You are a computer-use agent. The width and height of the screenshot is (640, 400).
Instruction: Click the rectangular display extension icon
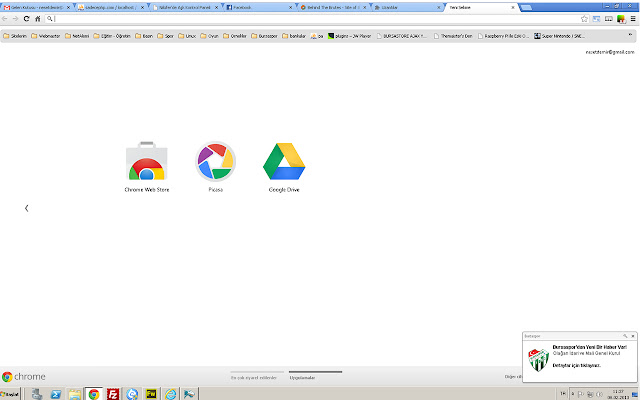click(609, 18)
